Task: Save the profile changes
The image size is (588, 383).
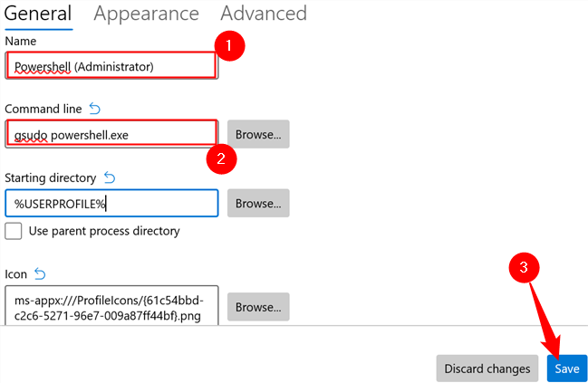Action: [x=567, y=369]
